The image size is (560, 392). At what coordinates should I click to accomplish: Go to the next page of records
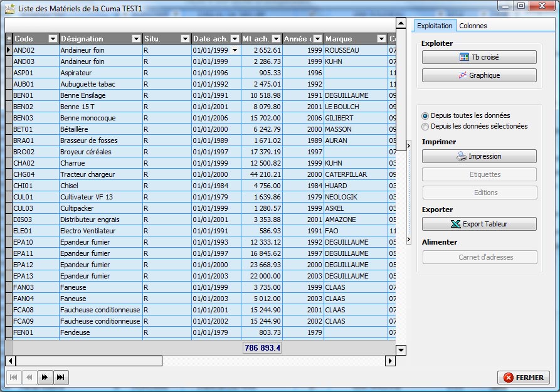pyautogui.click(x=45, y=377)
